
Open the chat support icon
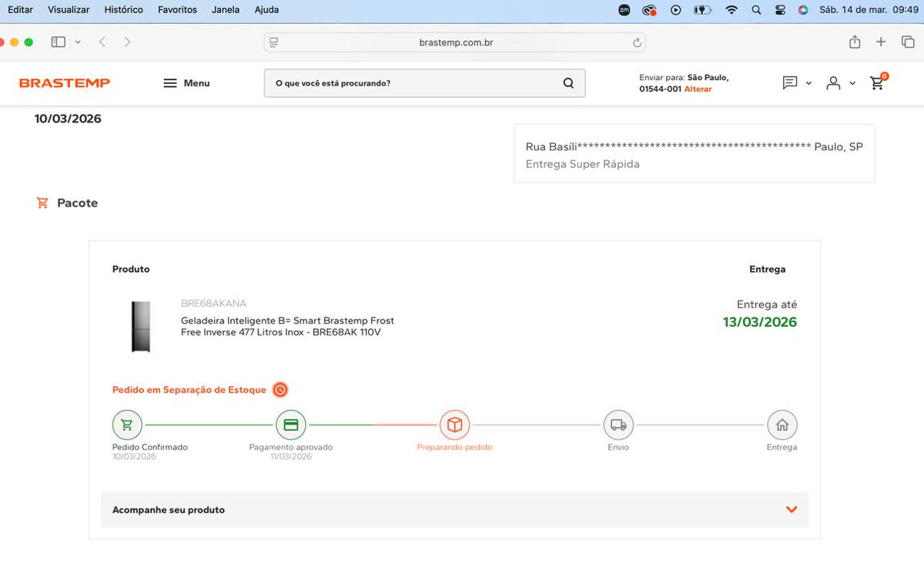(x=790, y=82)
